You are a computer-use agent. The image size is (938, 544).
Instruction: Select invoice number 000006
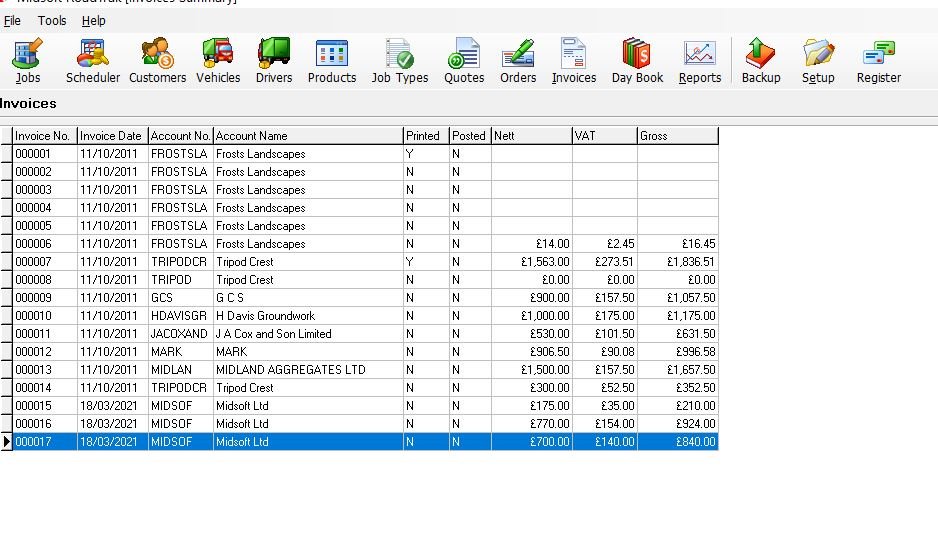[45, 244]
